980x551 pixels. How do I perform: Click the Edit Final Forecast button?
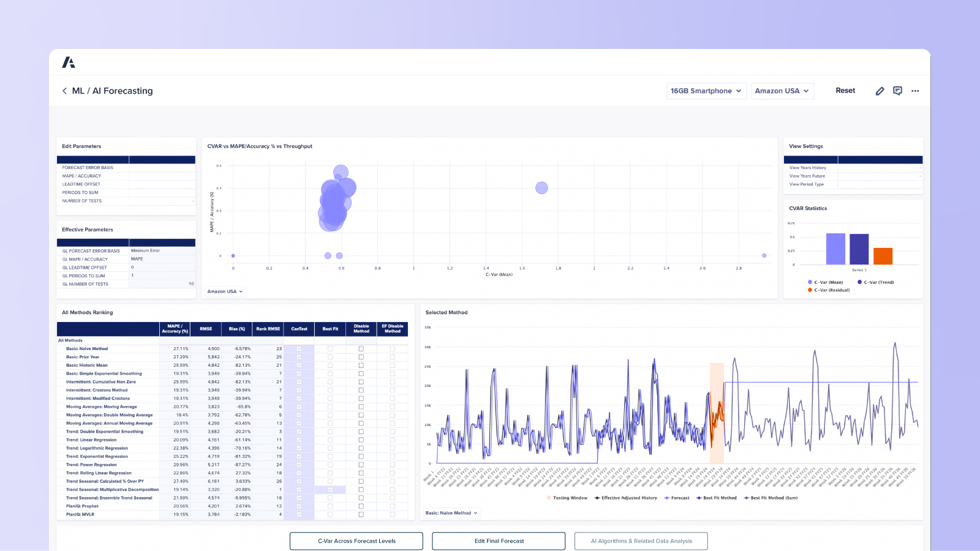coord(499,541)
